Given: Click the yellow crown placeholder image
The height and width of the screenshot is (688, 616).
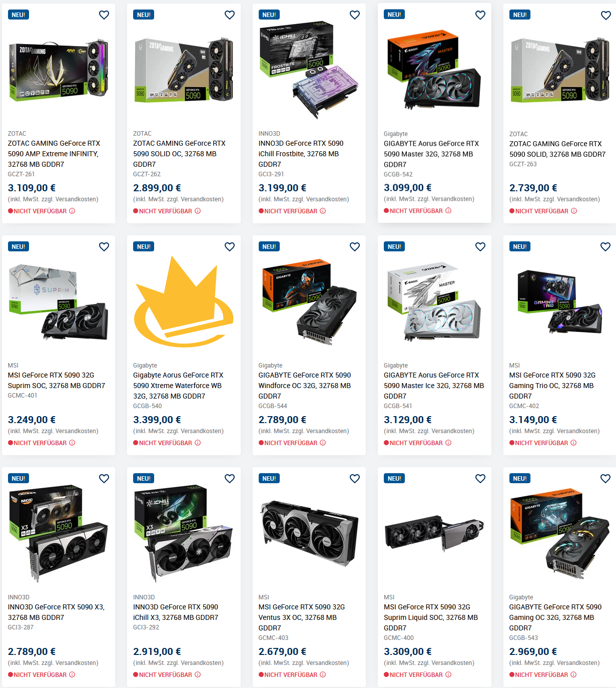Looking at the screenshot, I should 184,301.
